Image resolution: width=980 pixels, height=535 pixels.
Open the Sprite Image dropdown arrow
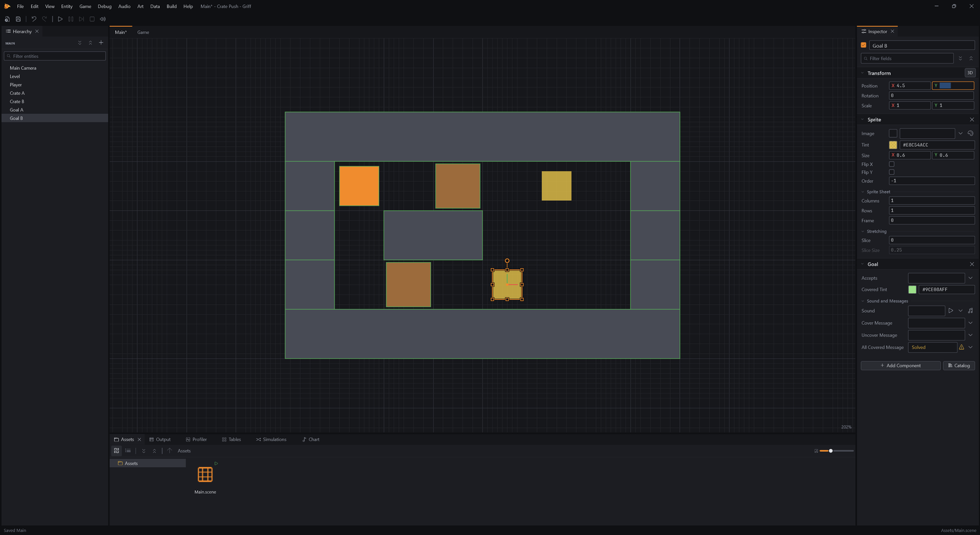pos(960,133)
